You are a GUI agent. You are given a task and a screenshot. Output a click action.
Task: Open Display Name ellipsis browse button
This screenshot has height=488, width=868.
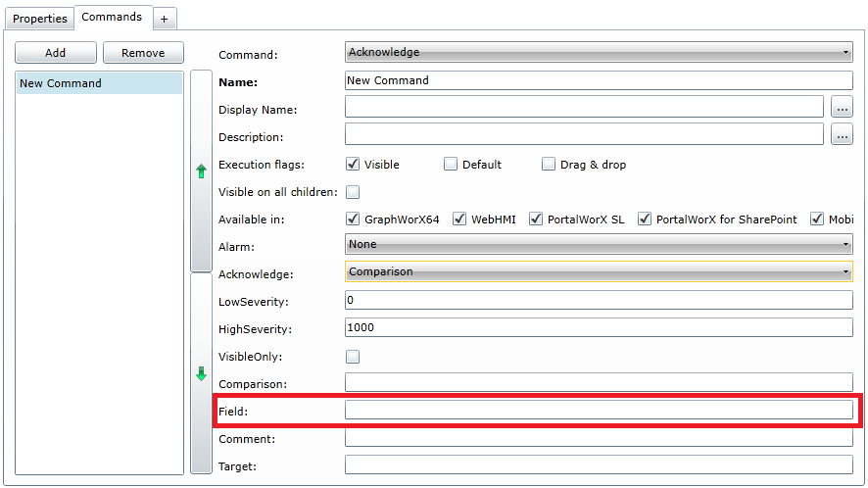pyautogui.click(x=842, y=108)
